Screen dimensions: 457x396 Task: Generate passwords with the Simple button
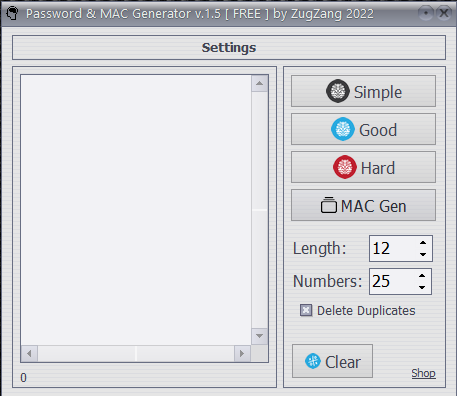click(x=363, y=91)
